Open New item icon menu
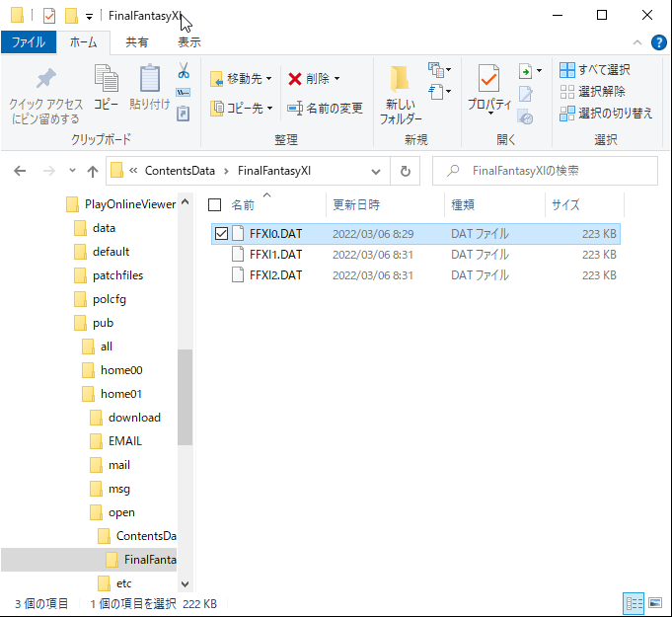Screen dimensions: 672x617 pyautogui.click(x=439, y=69)
